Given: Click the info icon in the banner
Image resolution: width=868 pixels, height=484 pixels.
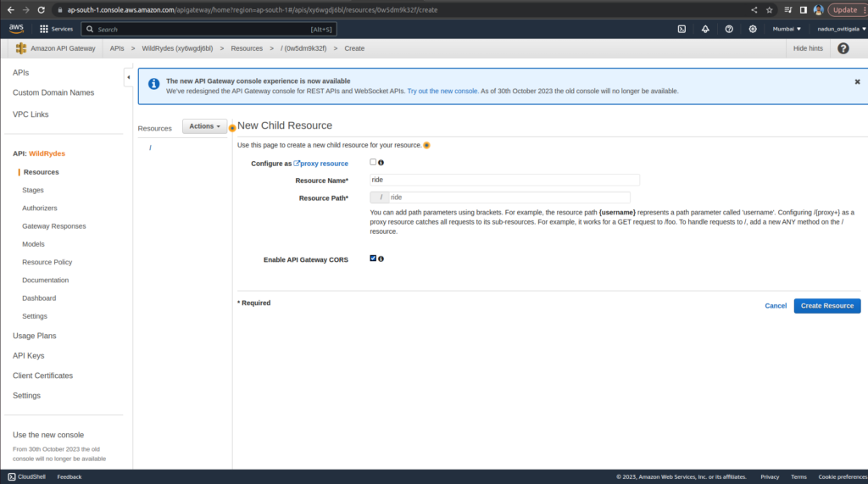Looking at the screenshot, I should tap(154, 84).
